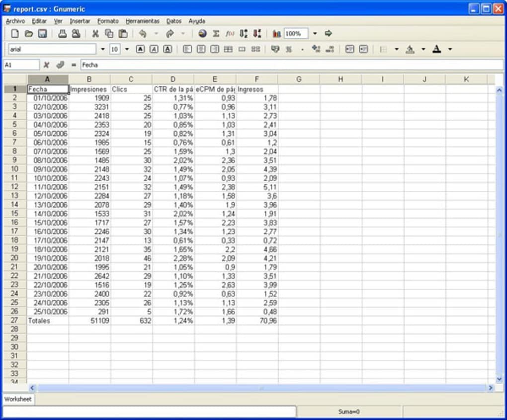Toggle underline formatting button
Viewport: 507px width, 420px height.
tap(168, 49)
